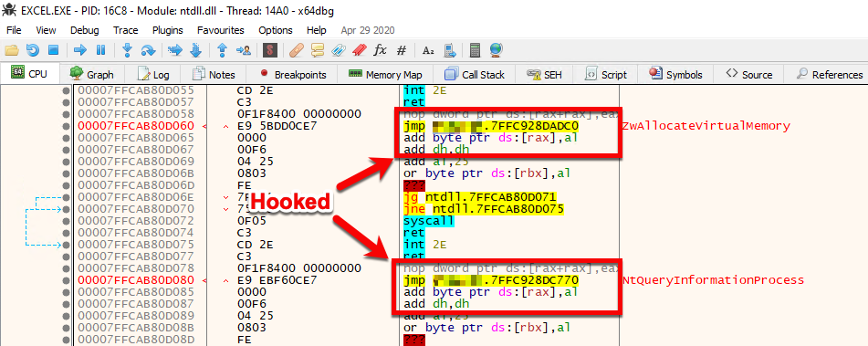Click the Trace Into icon
This screenshot has height=346, width=868.
[x=175, y=50]
